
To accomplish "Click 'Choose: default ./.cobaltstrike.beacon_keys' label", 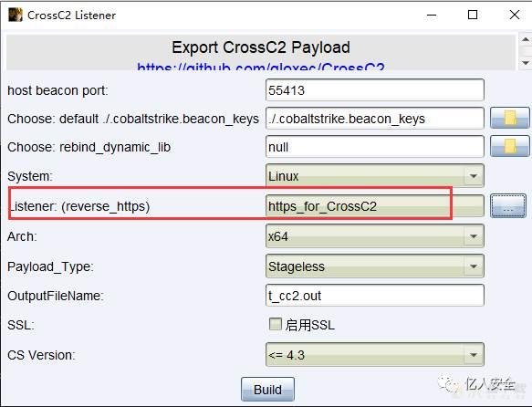I will click(133, 119).
